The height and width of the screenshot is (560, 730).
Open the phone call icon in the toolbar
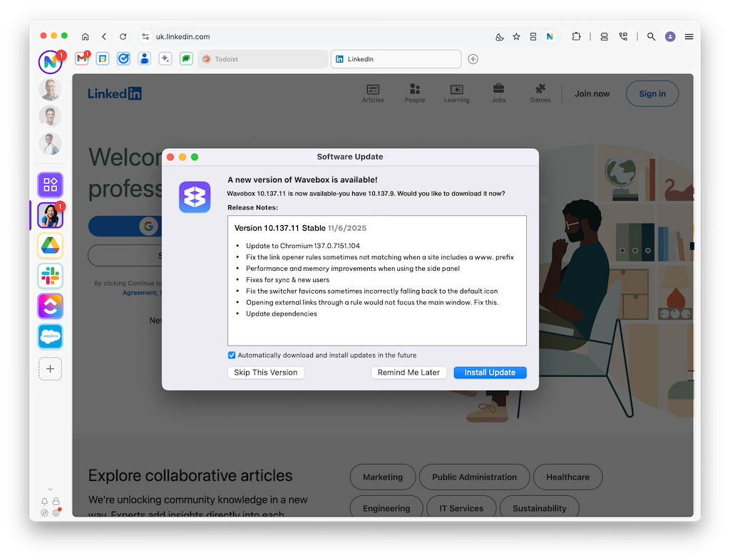[623, 37]
